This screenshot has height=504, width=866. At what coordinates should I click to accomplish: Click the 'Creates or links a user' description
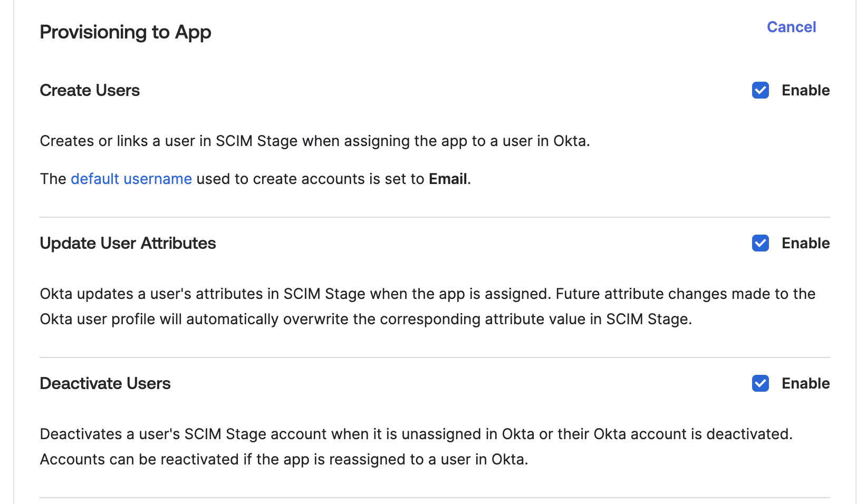click(x=314, y=141)
